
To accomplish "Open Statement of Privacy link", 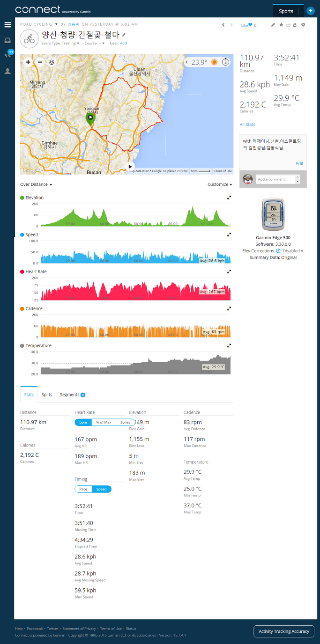I will pos(79,629).
